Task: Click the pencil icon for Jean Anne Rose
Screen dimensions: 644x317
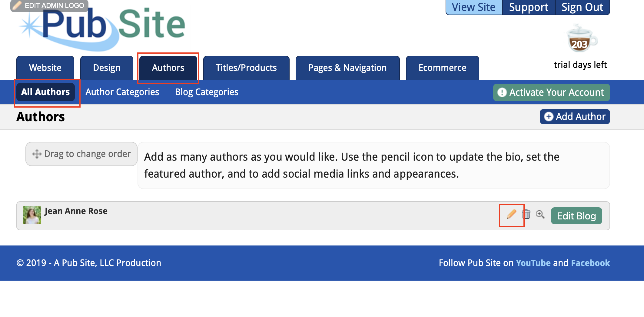Action: click(x=511, y=215)
